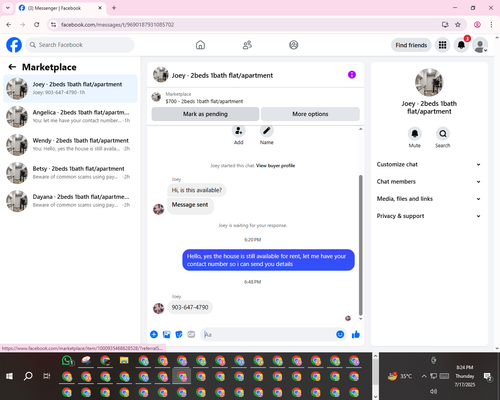This screenshot has width=500, height=400.
Task: Click the browser address bar URL
Action: (117, 25)
